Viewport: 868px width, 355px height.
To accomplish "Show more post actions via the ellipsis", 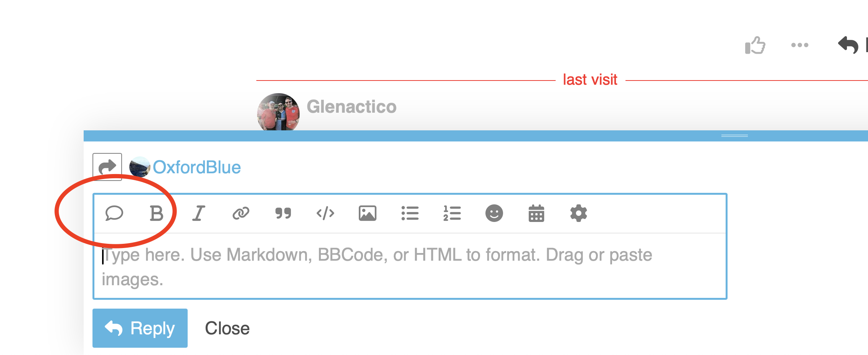I will (x=800, y=45).
